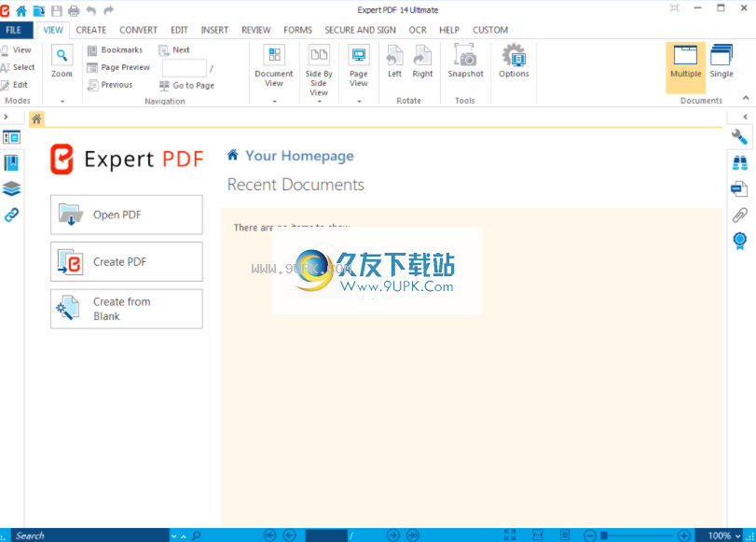Open the SECURE AND SIGN tab

click(x=360, y=30)
